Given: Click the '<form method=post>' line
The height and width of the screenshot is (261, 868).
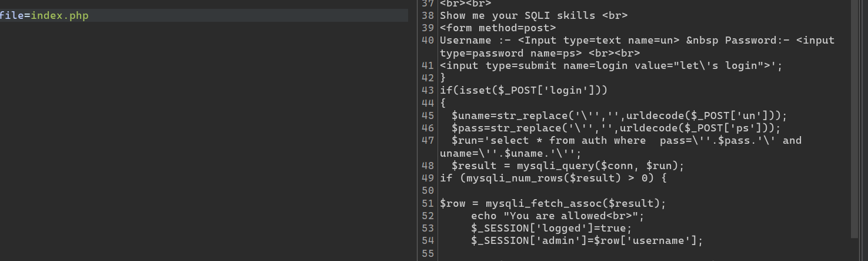Looking at the screenshot, I should pyautogui.click(x=498, y=28).
